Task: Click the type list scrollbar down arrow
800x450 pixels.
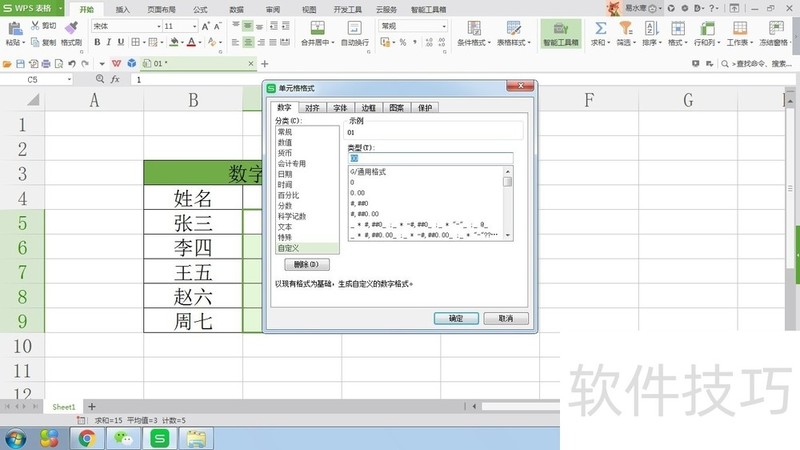Action: point(508,235)
